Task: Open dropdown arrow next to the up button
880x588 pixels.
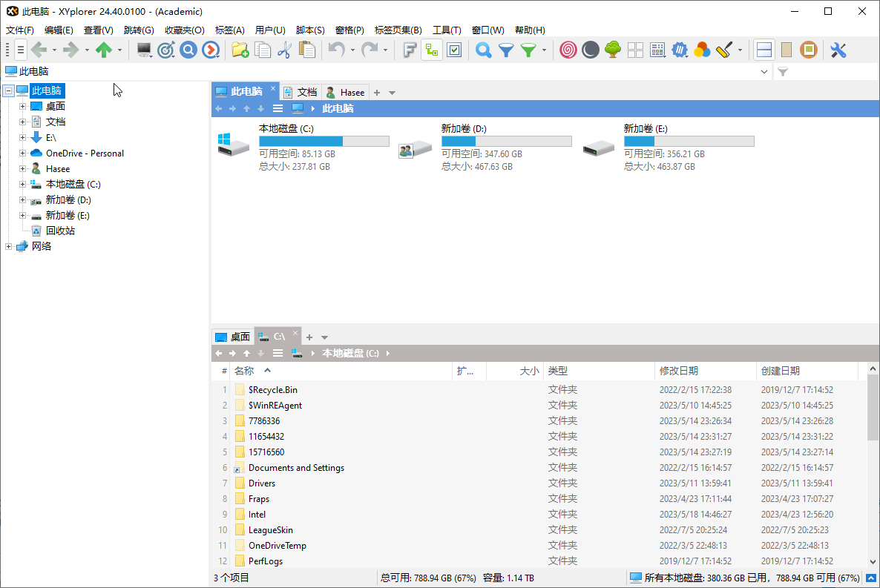Action: click(119, 50)
